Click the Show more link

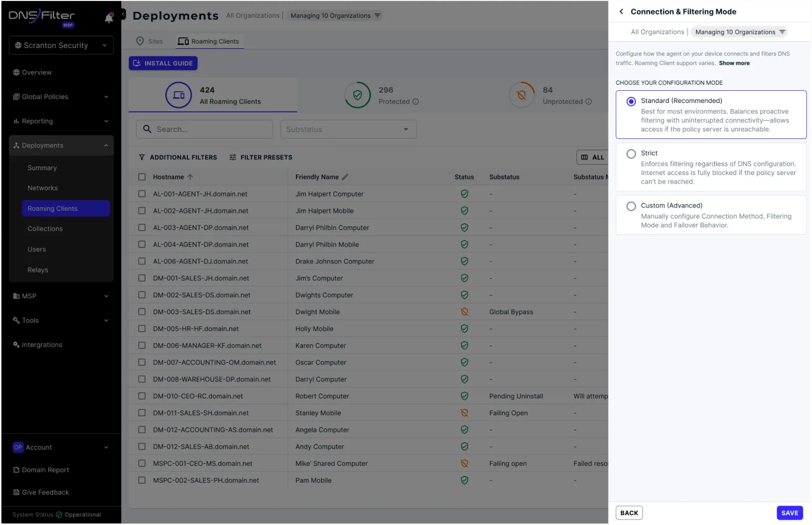734,63
